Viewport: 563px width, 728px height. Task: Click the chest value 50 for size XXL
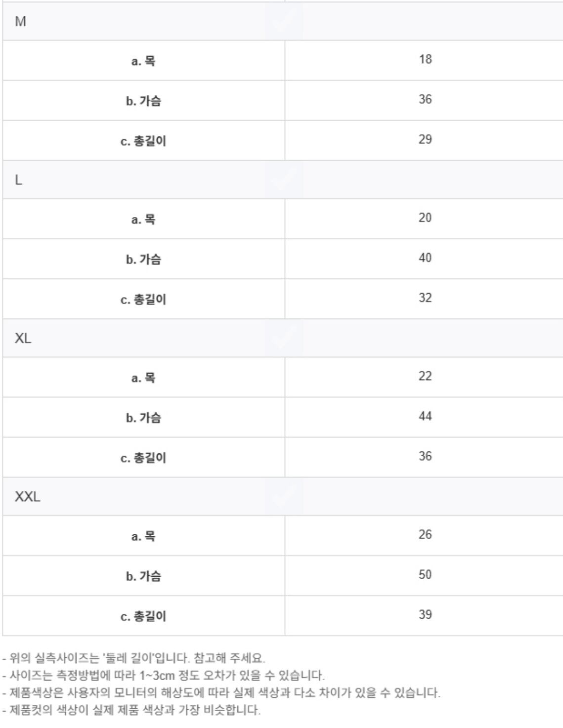(x=425, y=575)
